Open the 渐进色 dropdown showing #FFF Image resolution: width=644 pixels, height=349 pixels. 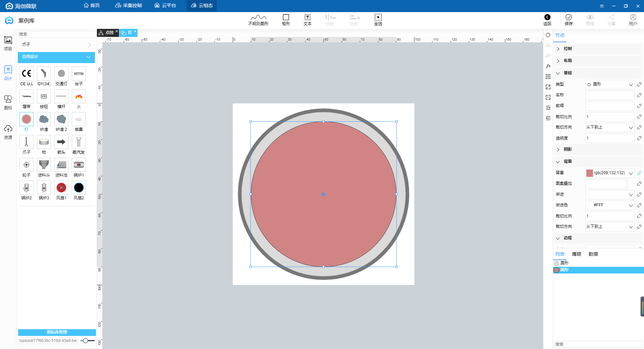click(x=610, y=205)
